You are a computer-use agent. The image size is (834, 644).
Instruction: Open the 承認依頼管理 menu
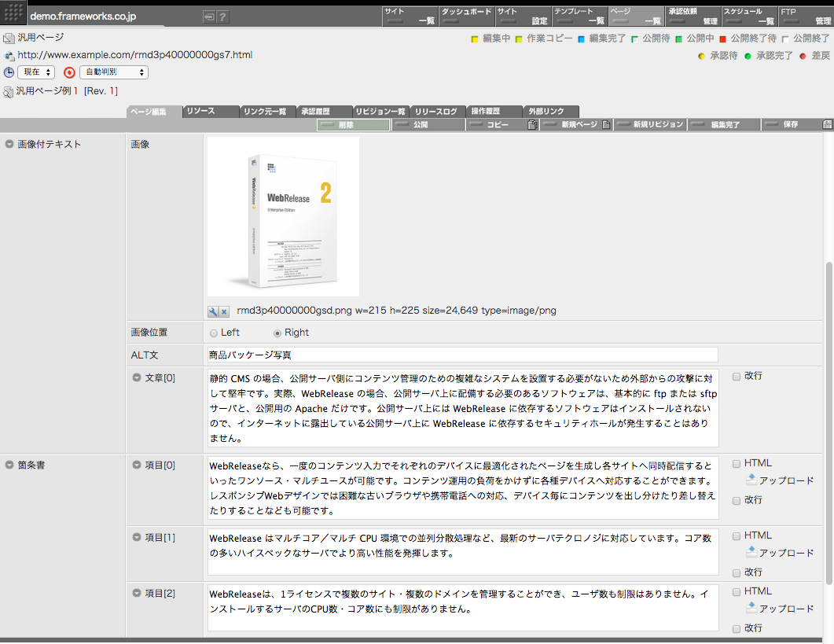coord(693,16)
